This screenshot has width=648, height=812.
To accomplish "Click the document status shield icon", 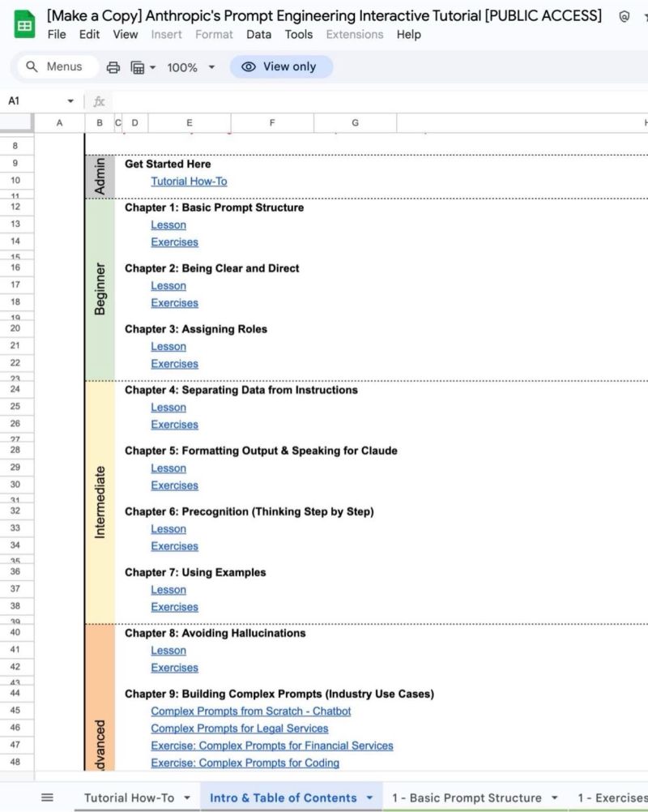I will point(624,16).
